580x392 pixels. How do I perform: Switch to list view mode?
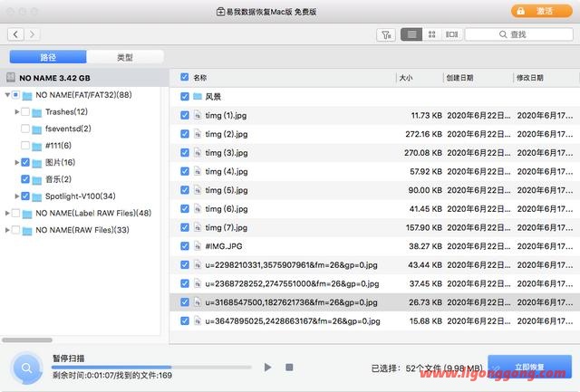tap(411, 34)
